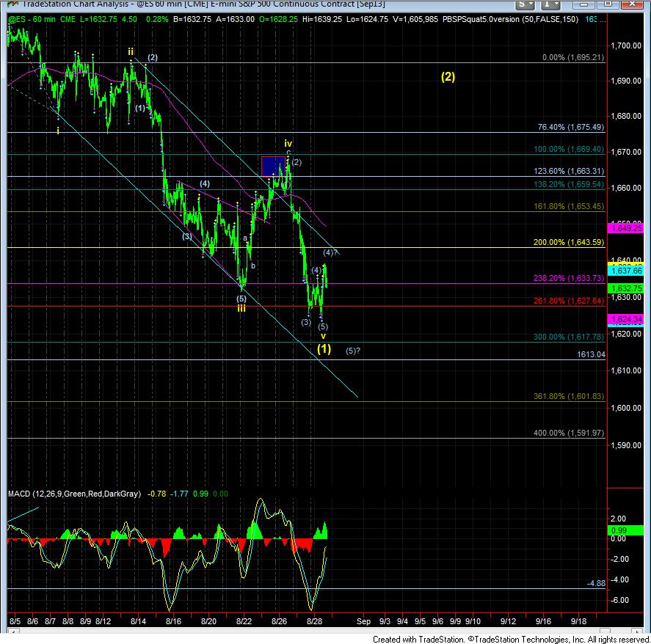
Task: Click the 8/5 date on time axis
Action: click(x=15, y=621)
